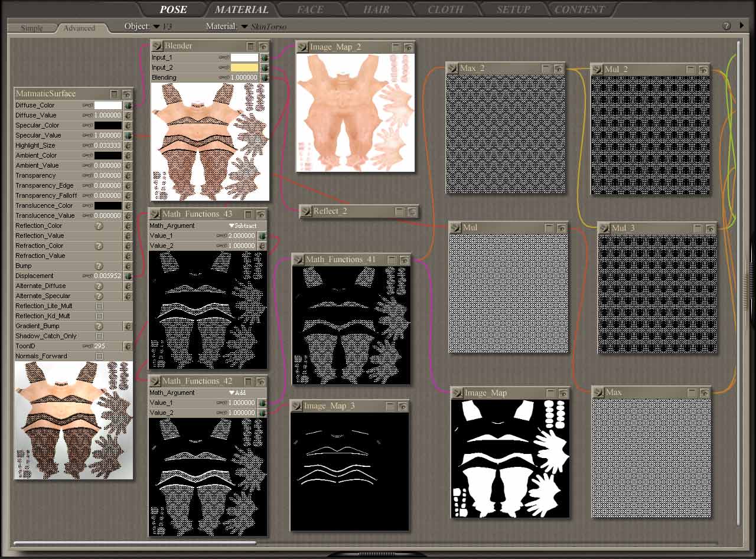Enable the Shadow_Catch_Only checkbox
The height and width of the screenshot is (559, 756).
(x=99, y=336)
